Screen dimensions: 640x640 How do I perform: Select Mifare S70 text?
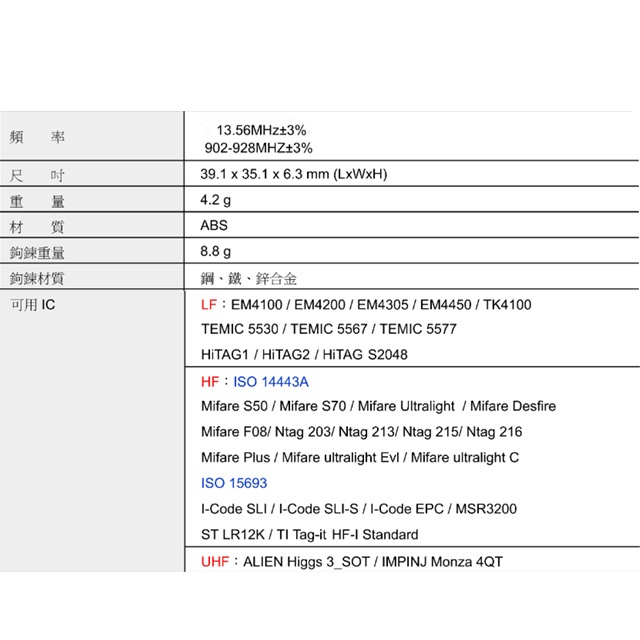coord(313,406)
